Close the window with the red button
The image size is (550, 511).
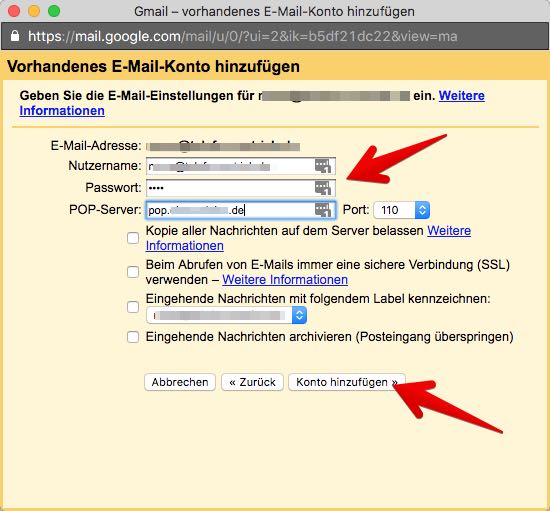tap(14, 11)
